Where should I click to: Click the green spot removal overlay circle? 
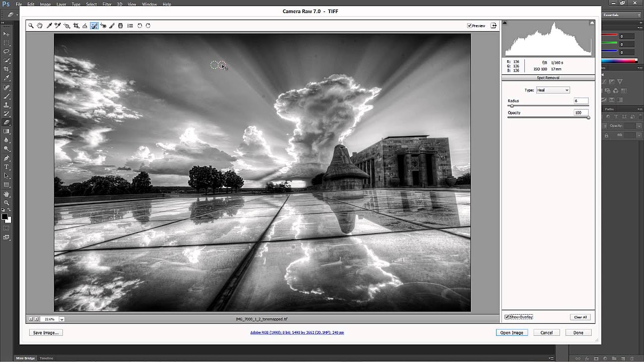click(x=215, y=65)
